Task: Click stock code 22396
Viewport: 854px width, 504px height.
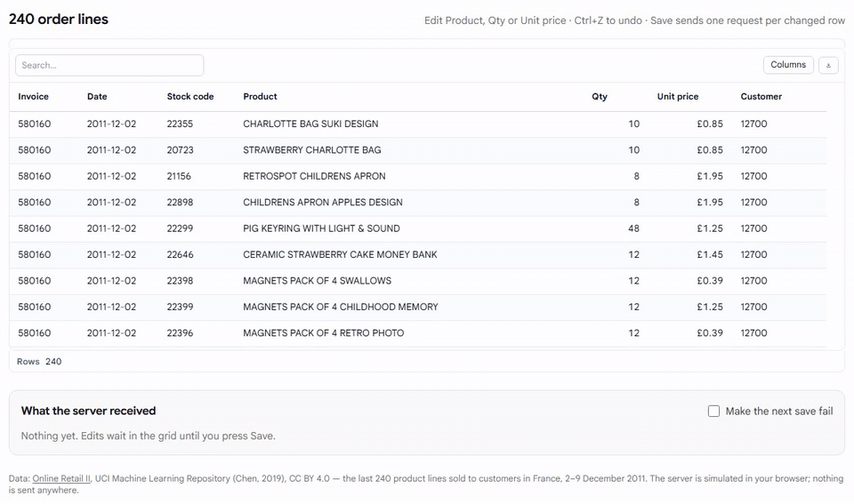Action: [x=180, y=333]
